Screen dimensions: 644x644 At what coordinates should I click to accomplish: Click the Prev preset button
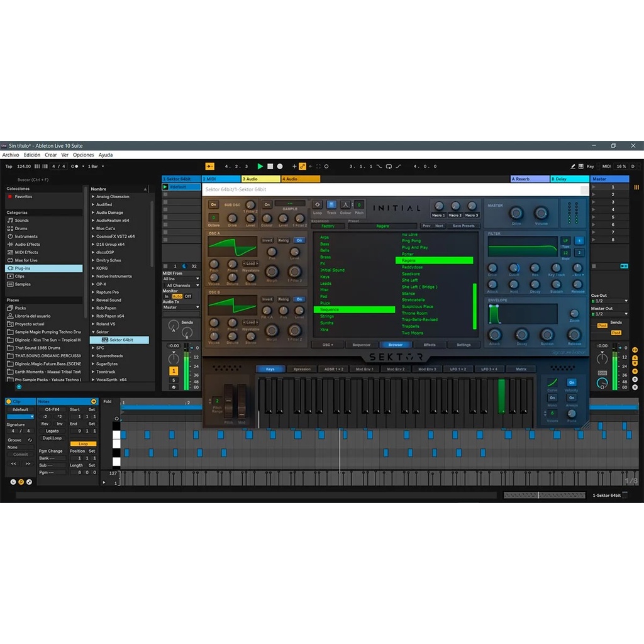coord(427,226)
